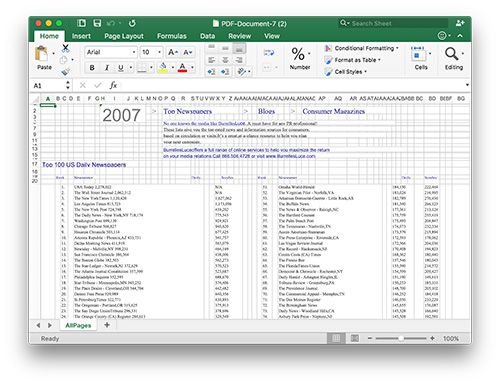Cancel formula entry with the X icon
This screenshot has width=500, height=385.
pos(83,85)
